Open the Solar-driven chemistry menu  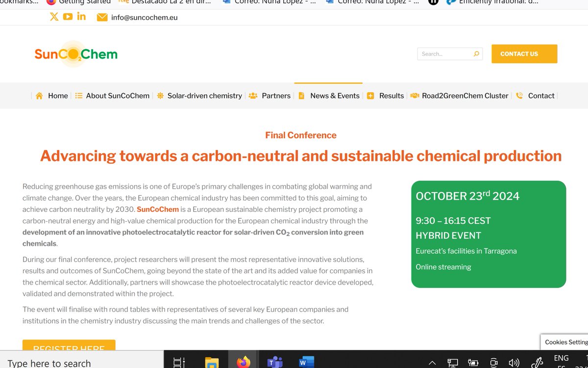click(x=205, y=96)
